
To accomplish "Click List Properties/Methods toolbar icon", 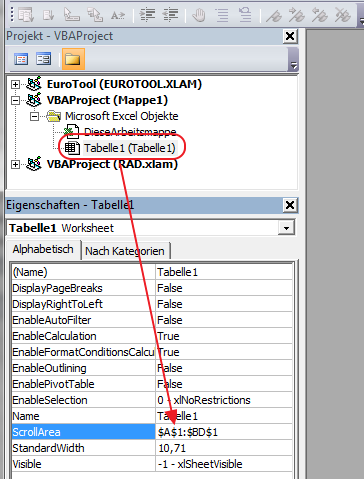I will click(26, 15).
